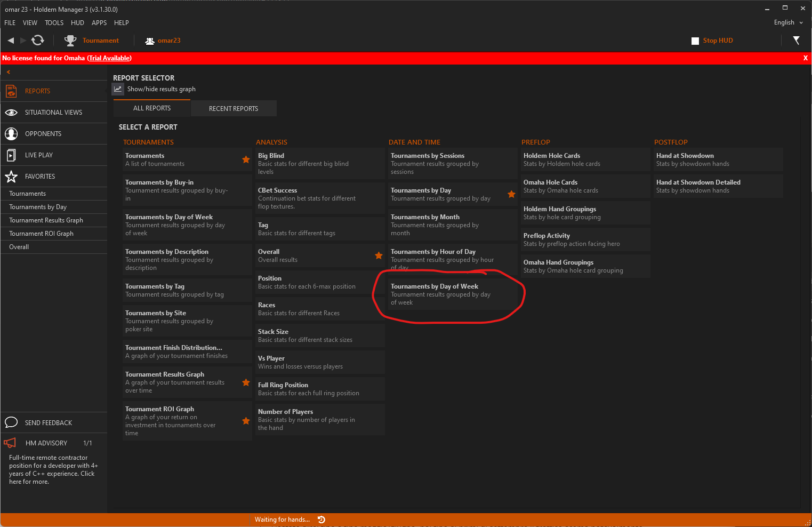Select Tournaments by Day in favorites list
This screenshot has width=812, height=527.
tap(54, 207)
